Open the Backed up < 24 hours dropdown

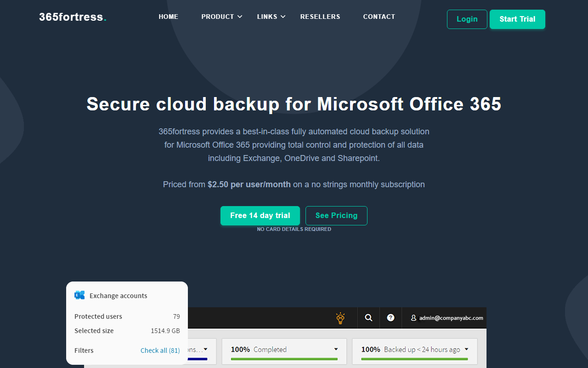(466, 350)
